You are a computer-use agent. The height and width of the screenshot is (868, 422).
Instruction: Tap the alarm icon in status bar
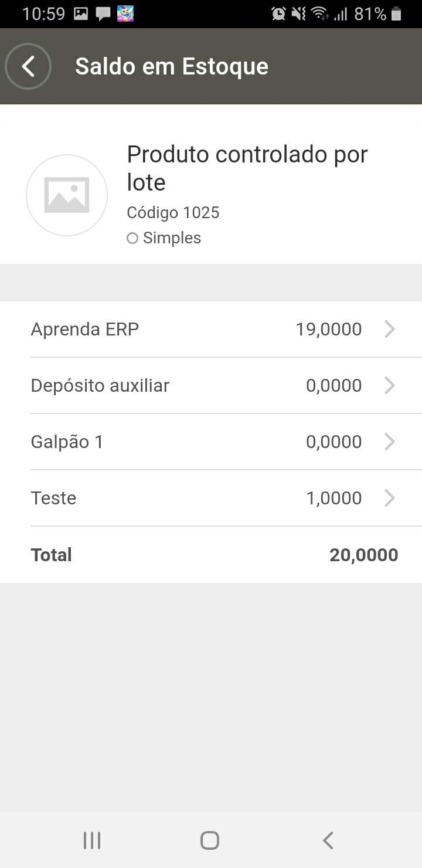click(x=278, y=13)
